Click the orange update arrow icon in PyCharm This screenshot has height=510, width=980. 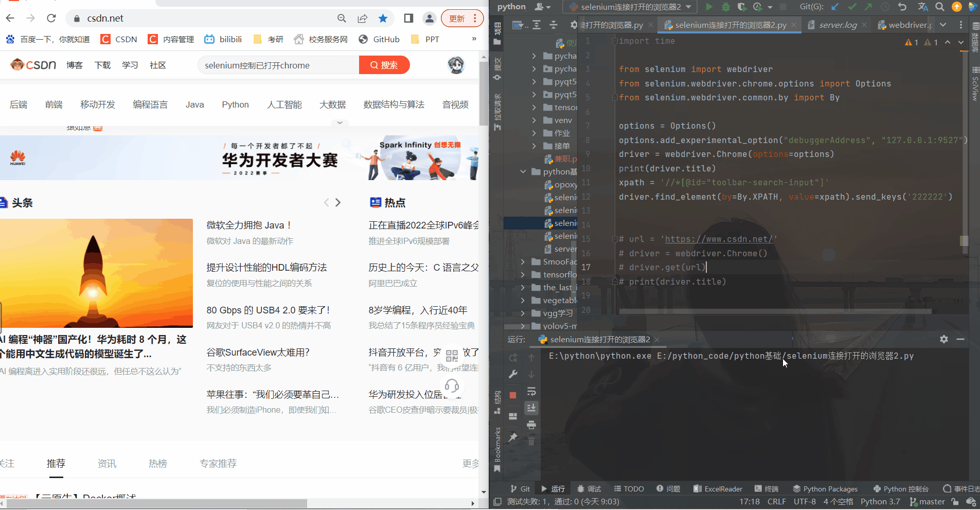(957, 7)
